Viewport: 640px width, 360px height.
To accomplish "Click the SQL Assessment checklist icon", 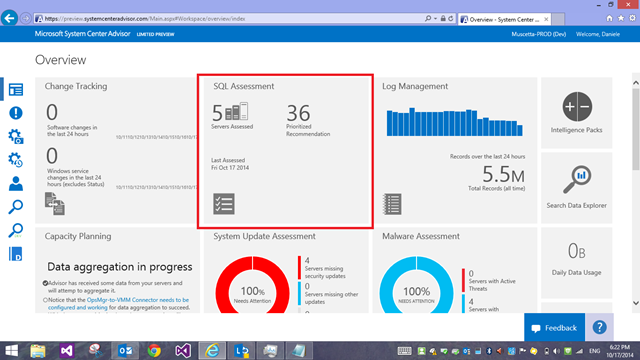I will pos(224,204).
